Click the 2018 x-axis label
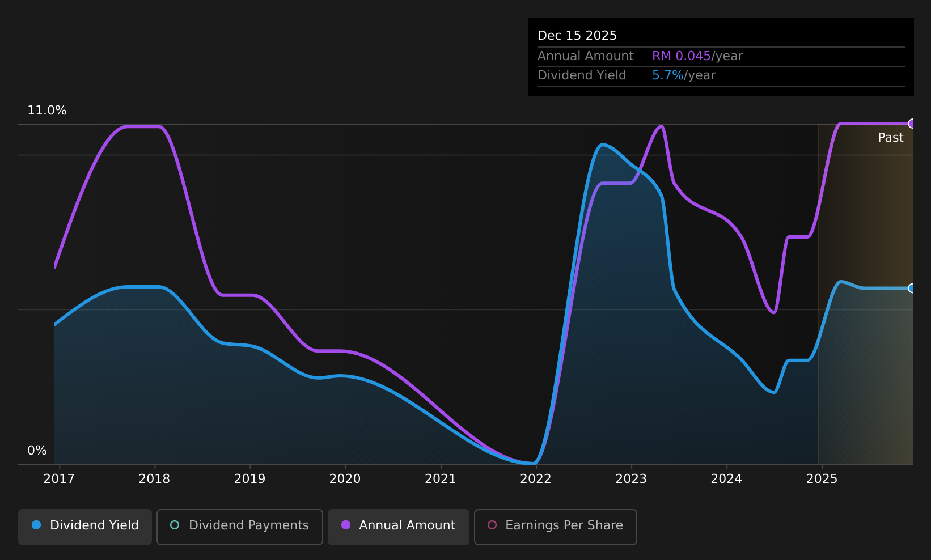This screenshot has height=560, width=931. [x=154, y=479]
